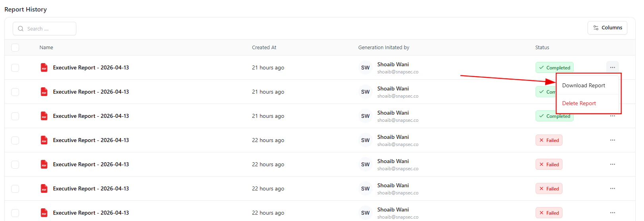Open the three-dot menu of the first Failed row
This screenshot has width=644, height=221.
612,140
